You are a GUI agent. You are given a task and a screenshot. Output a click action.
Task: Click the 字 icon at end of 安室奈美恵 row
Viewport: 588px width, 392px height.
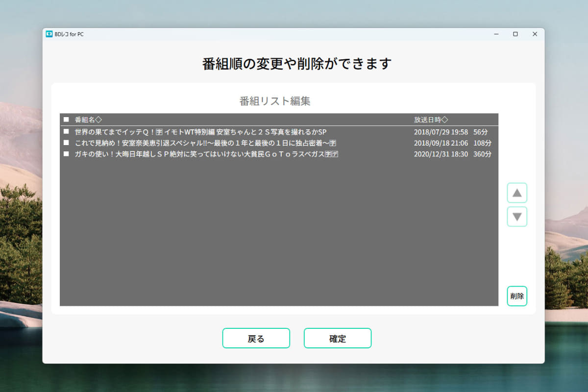[x=333, y=143]
